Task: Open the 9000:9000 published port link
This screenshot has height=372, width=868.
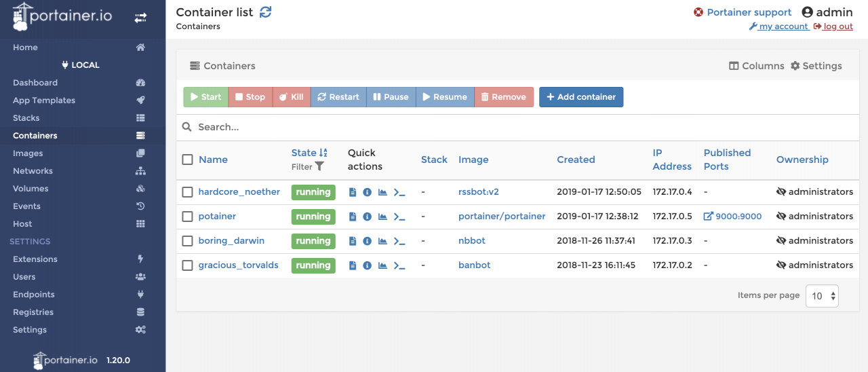Action: pos(732,217)
